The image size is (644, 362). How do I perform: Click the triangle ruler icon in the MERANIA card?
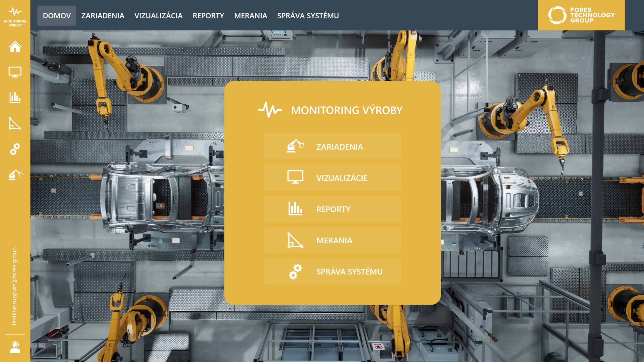pyautogui.click(x=295, y=240)
